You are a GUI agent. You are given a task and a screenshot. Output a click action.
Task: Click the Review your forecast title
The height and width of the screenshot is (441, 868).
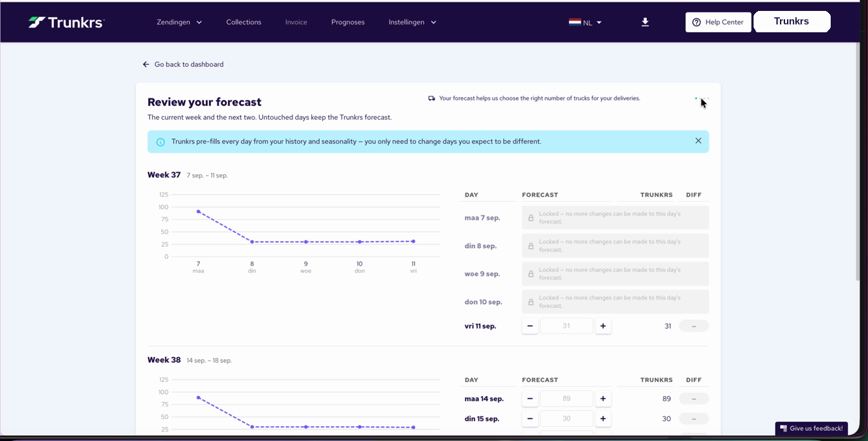[x=204, y=102]
